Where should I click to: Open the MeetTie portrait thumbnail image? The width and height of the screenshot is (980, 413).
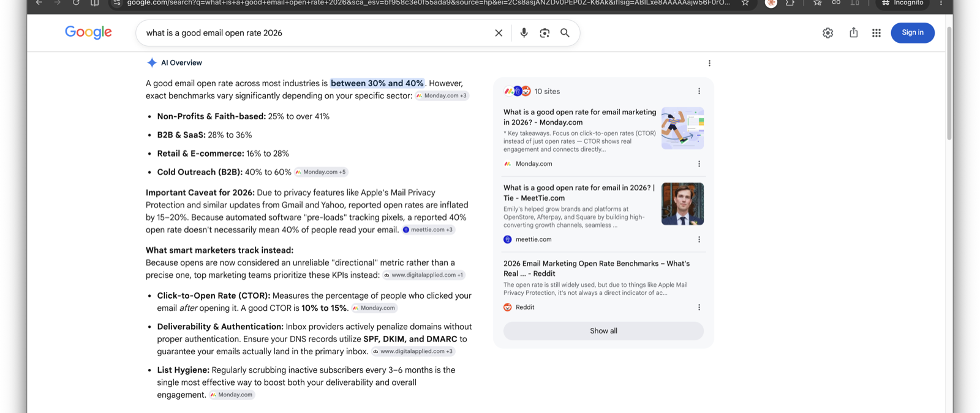click(x=682, y=204)
